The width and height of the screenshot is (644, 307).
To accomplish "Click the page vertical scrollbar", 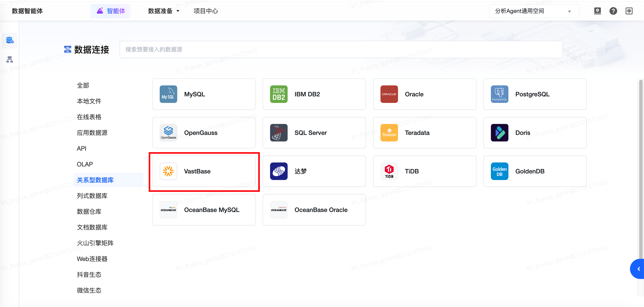I will (640, 169).
